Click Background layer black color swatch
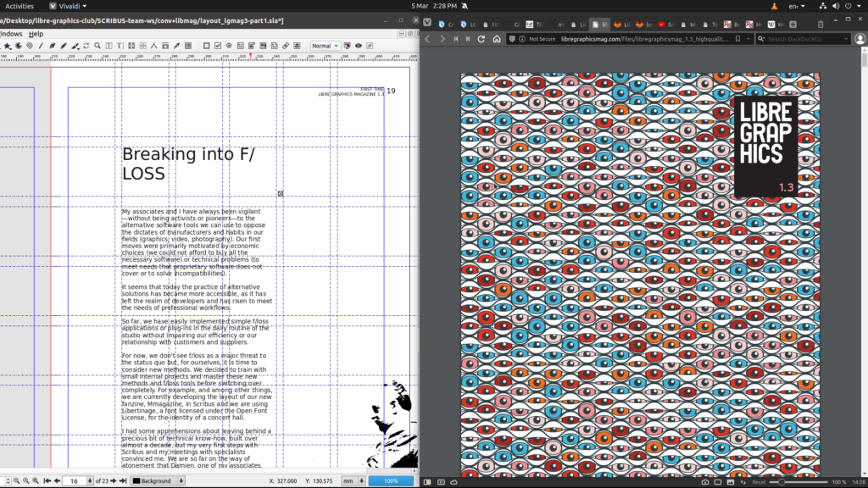 (x=136, y=481)
